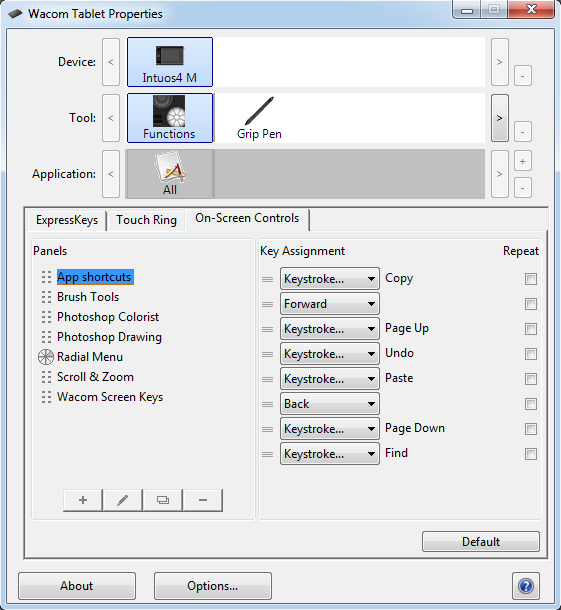Image resolution: width=561 pixels, height=610 pixels.
Task: Enable Repeat checkbox for Copy
Action: pos(531,279)
